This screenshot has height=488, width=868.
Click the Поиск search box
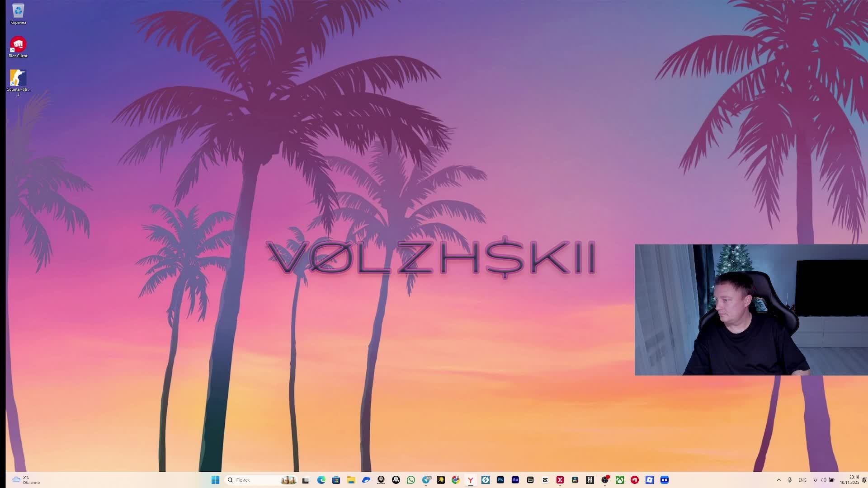coord(253,480)
